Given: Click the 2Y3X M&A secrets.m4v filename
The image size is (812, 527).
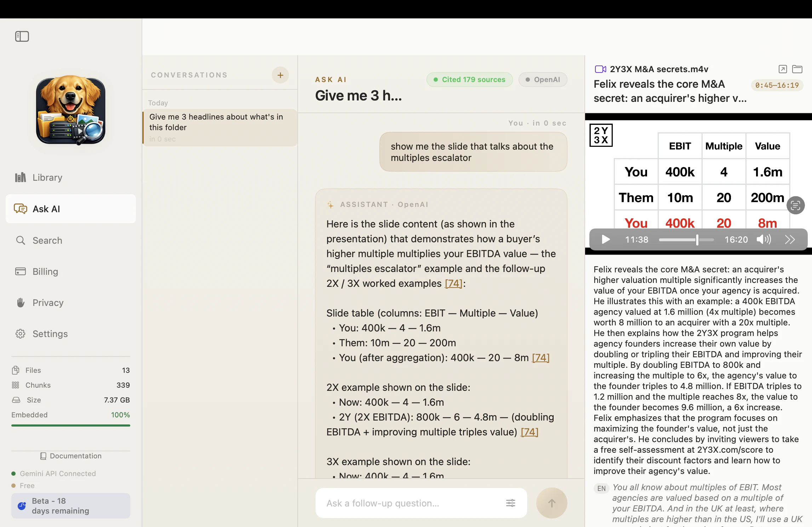Looking at the screenshot, I should (659, 69).
